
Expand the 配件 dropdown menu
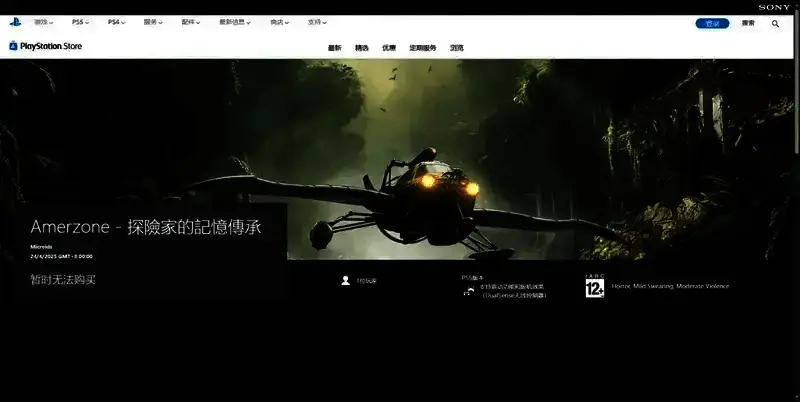(191, 22)
